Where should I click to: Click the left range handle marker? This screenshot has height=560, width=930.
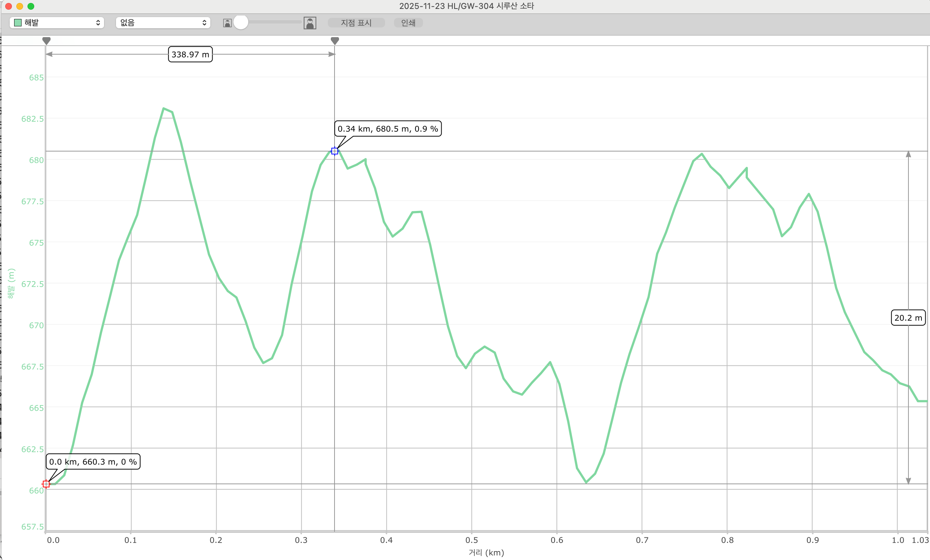click(46, 41)
